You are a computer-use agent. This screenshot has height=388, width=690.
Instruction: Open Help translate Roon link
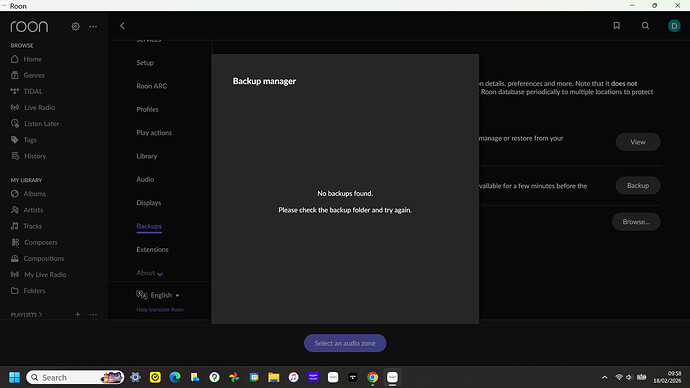[x=160, y=310]
